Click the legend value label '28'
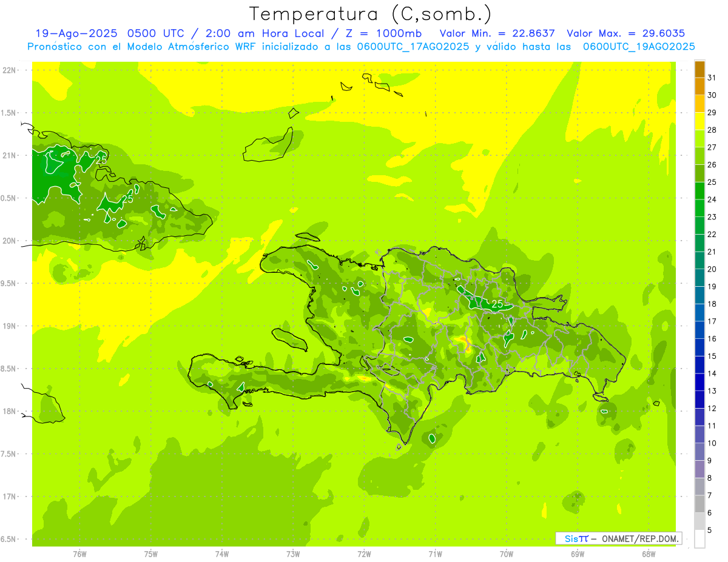This screenshot has height=562, width=728. coord(712,130)
